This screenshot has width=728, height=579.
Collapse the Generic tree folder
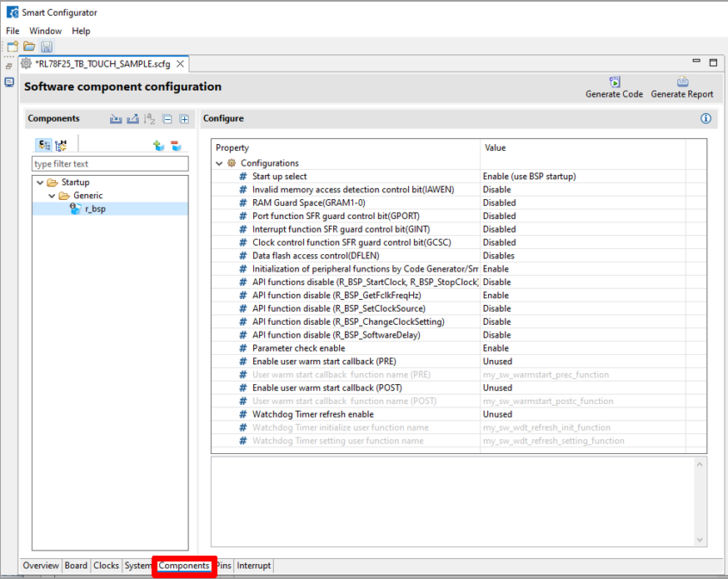tap(52, 196)
